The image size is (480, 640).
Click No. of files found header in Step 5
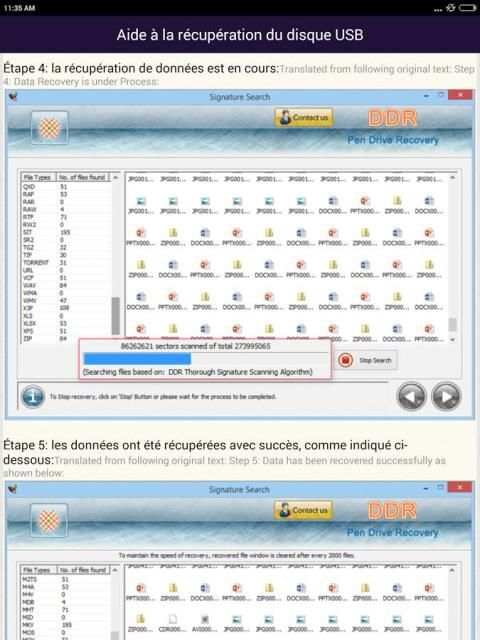(82, 570)
